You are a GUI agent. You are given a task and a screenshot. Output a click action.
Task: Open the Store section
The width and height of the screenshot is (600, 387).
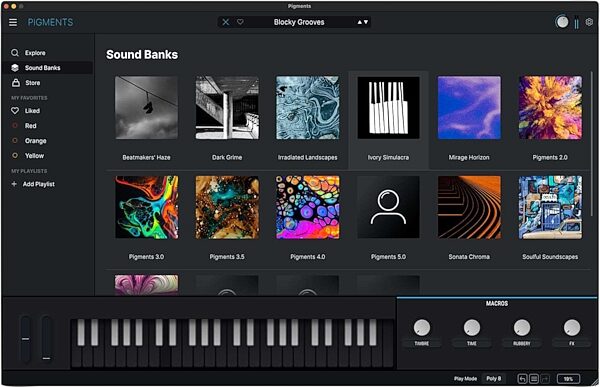pyautogui.click(x=47, y=83)
